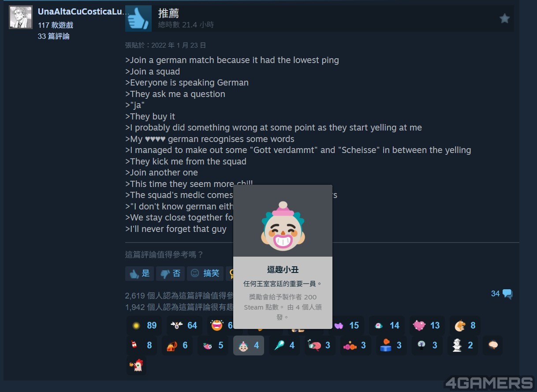537x392 pixels.
Task: Open UnaAltaCuCosticaLu profile name link
Action: [83, 12]
